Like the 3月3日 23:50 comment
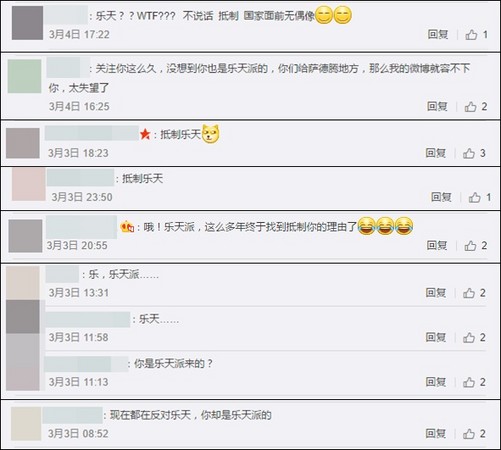Screen dimensions: 501x450 475,197
